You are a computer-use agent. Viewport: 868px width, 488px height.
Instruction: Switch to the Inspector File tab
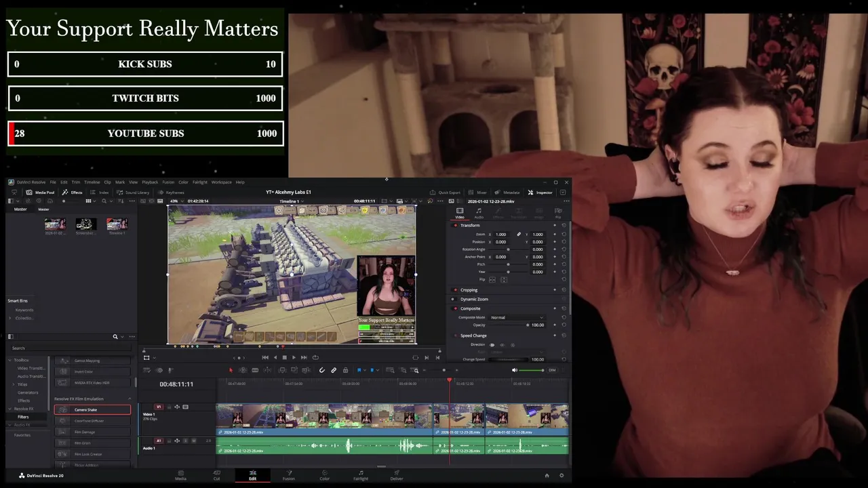pos(558,213)
